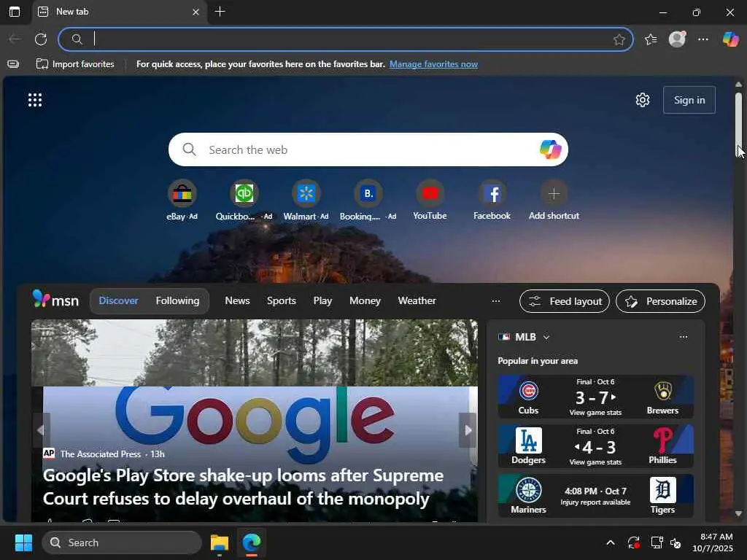
Task: Click scrollbar down arrow
Action: click(x=738, y=514)
